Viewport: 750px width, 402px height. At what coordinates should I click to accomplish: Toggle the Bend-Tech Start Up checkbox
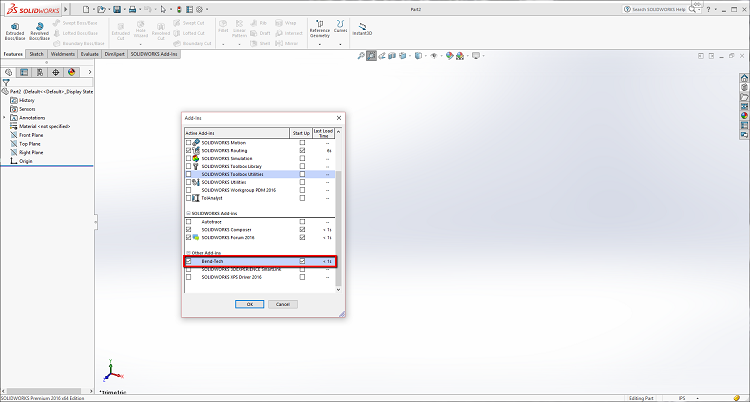[302, 261]
